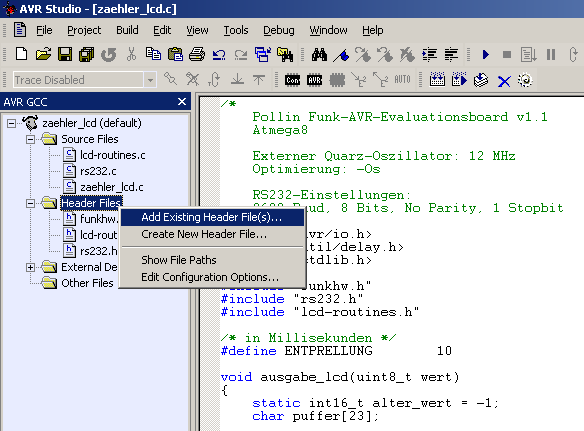The image size is (584, 431).
Task: Collapse the Header Files folder
Action: (x=31, y=203)
